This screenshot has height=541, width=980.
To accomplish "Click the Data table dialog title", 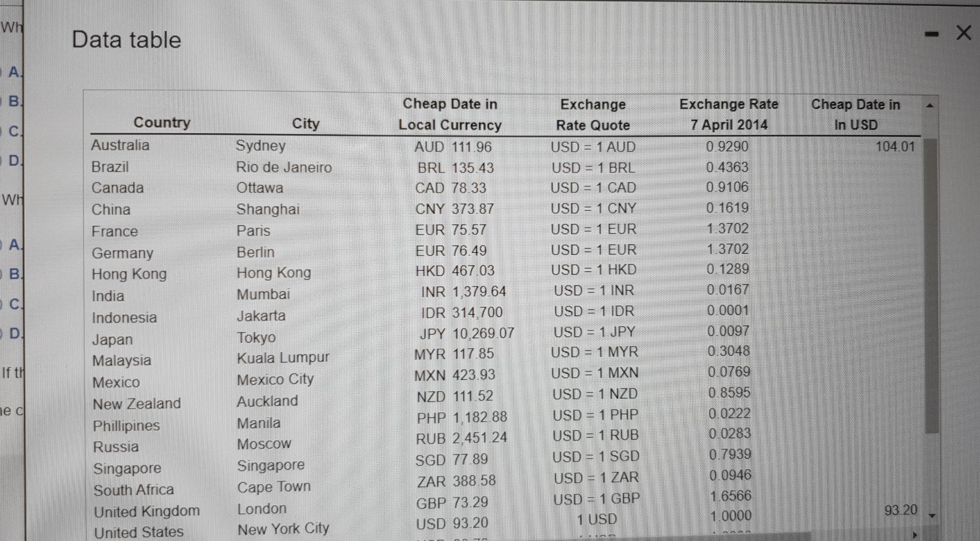I will tap(127, 39).
